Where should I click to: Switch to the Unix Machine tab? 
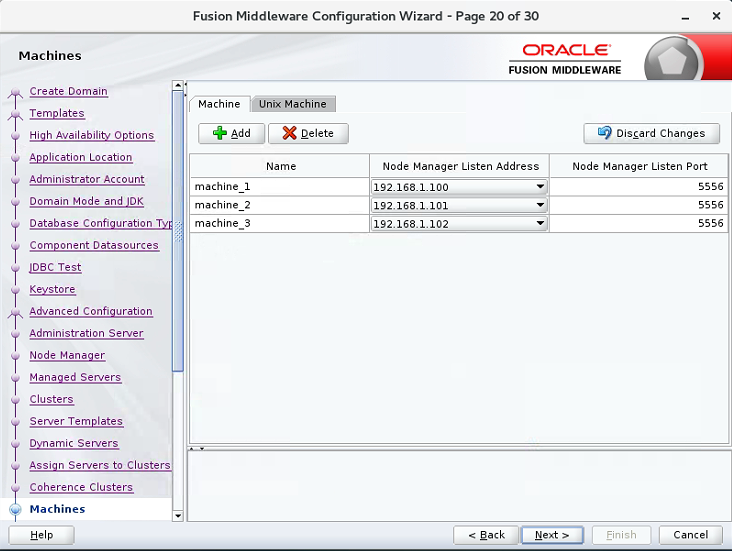pos(293,104)
